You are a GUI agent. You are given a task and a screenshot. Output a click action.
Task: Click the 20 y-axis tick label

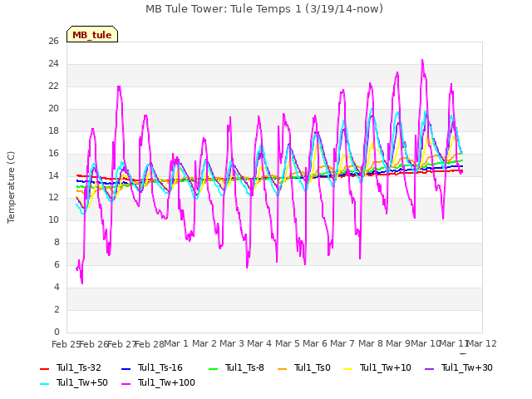click(x=54, y=109)
